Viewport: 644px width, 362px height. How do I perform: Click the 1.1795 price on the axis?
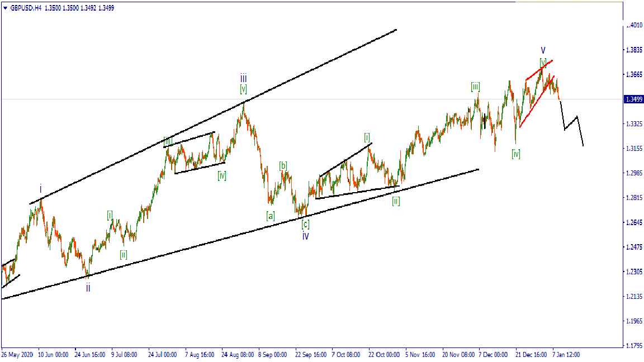(633, 346)
